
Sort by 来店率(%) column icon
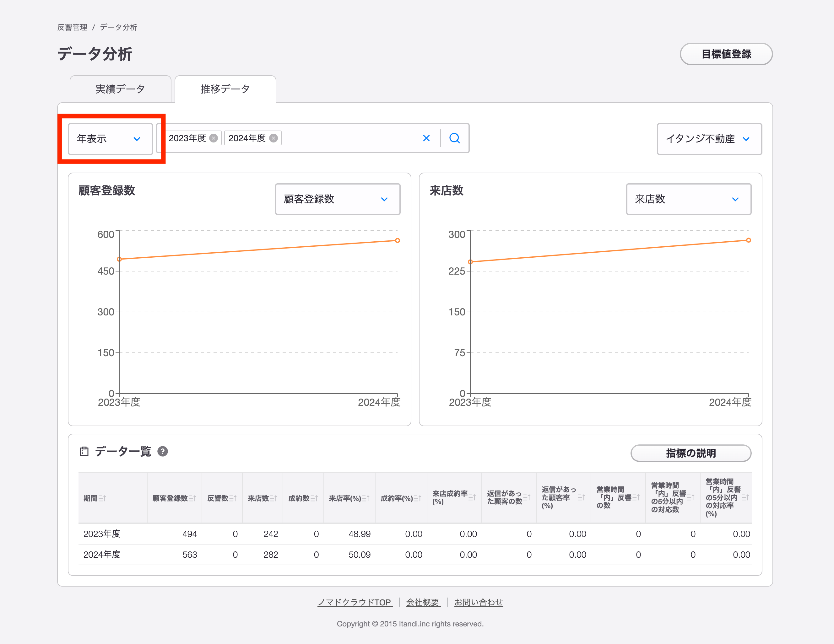coord(366,498)
